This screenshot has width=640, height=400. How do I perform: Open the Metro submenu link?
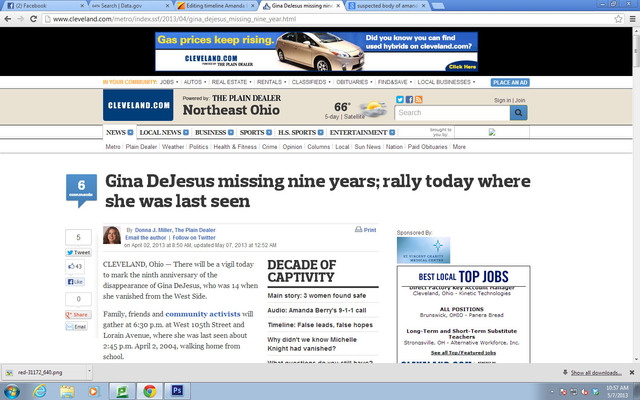[x=113, y=147]
